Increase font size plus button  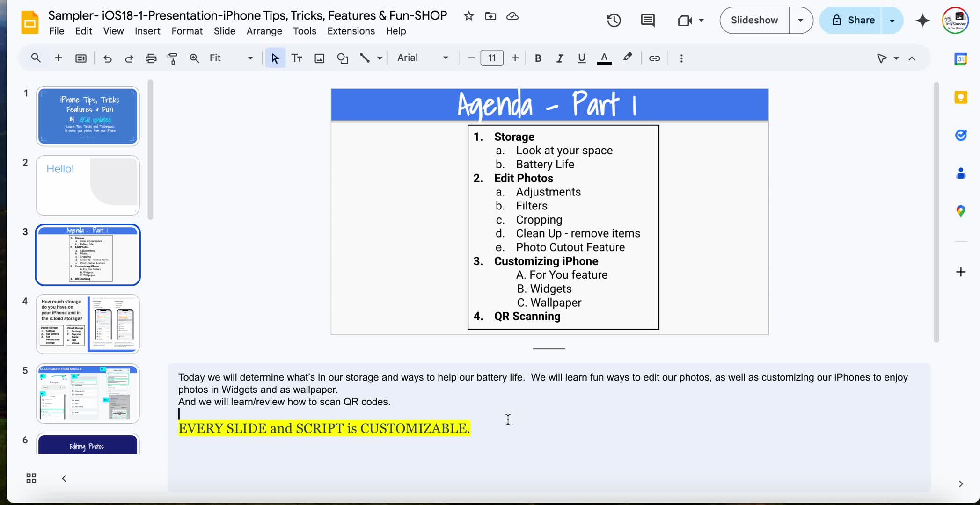(x=515, y=58)
